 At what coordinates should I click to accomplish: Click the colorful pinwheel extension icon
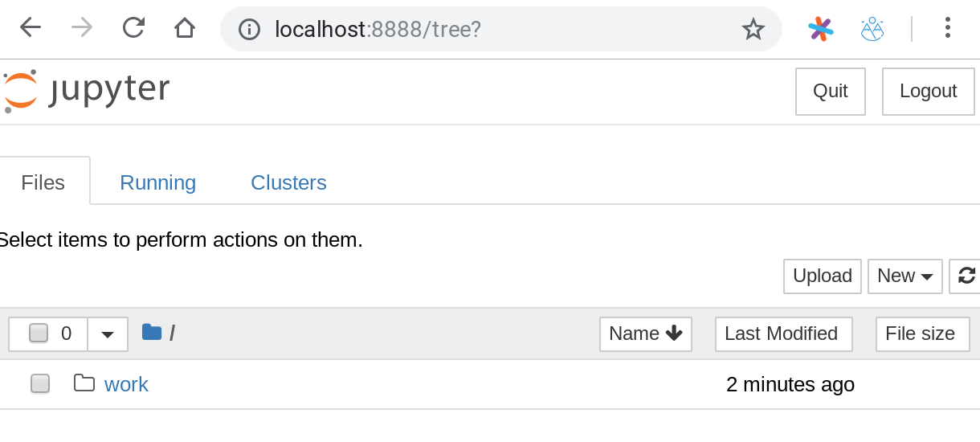(820, 29)
